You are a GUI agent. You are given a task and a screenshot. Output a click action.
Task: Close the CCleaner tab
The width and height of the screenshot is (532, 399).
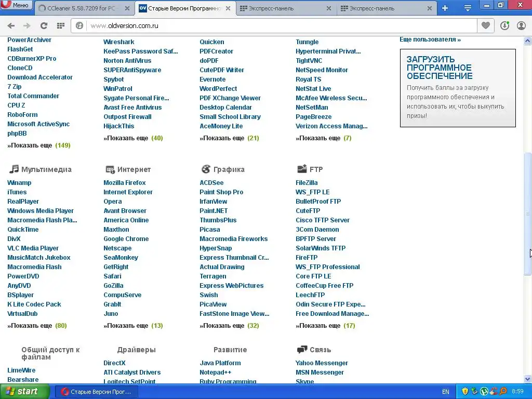(127, 8)
